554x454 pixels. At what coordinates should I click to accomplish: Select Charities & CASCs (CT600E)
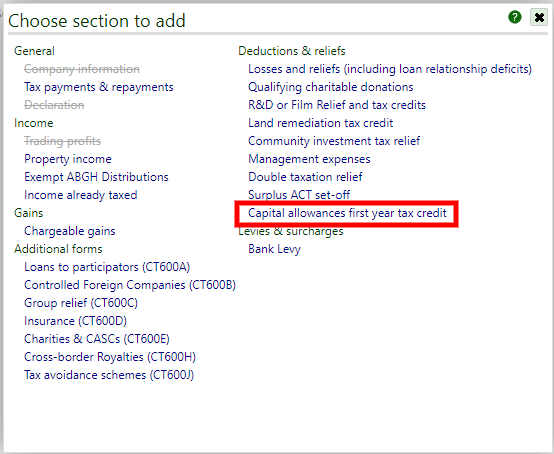click(97, 339)
